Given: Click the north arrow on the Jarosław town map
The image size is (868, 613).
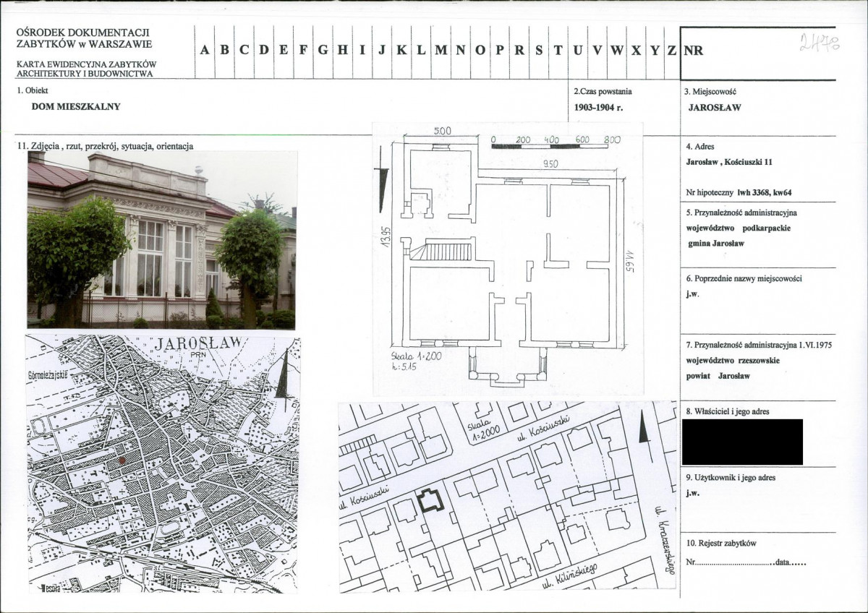Looking at the screenshot, I should pos(286,371).
